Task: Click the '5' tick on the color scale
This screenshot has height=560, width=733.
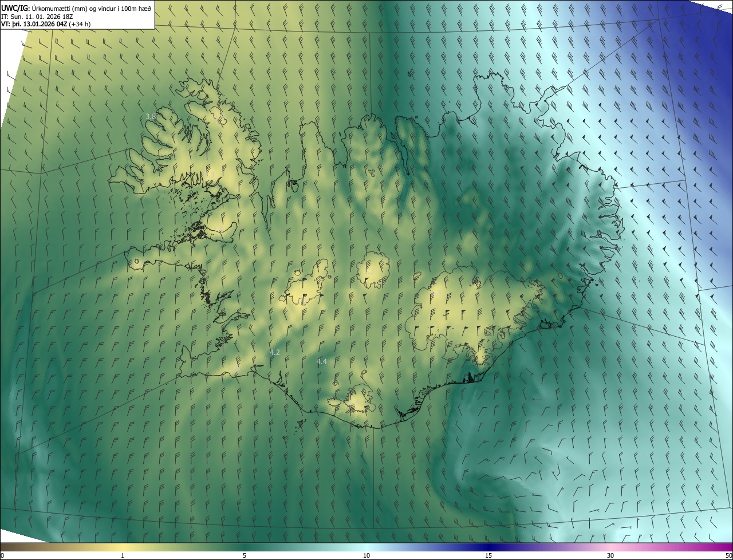Action: (245, 555)
